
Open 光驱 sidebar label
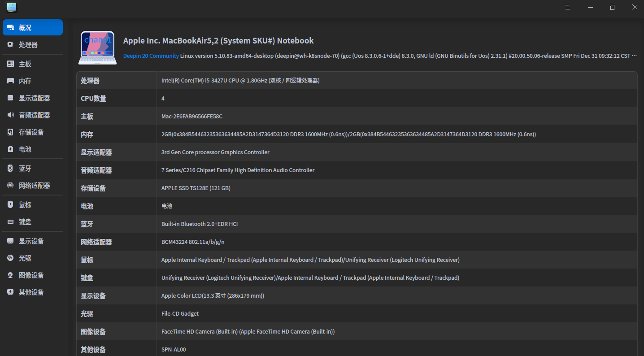click(25, 258)
